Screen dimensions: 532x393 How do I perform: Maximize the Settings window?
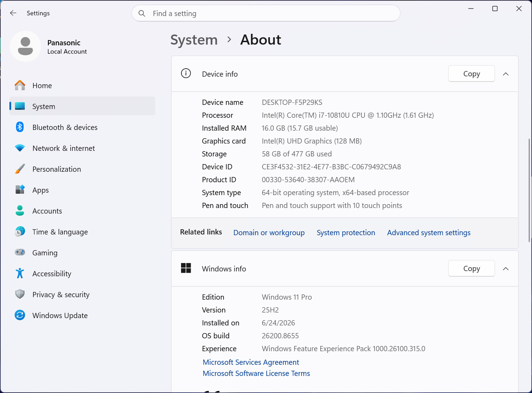click(x=495, y=9)
